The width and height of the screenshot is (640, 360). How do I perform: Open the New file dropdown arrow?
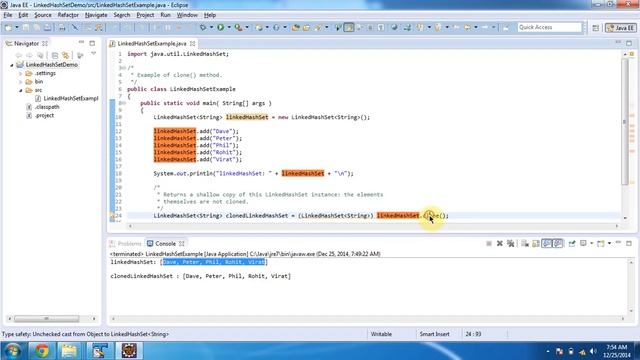tap(17, 27)
